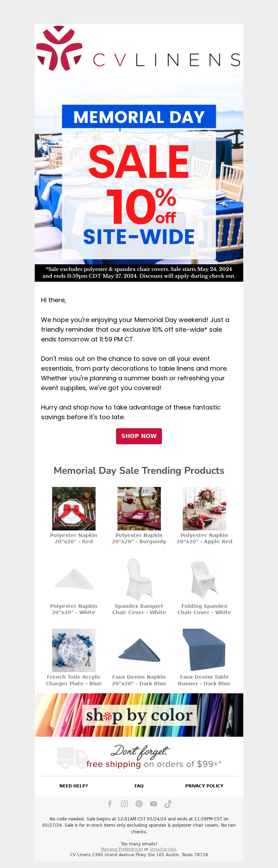Open the NEED HELP? link
278x868 pixels.
pyautogui.click(x=74, y=786)
